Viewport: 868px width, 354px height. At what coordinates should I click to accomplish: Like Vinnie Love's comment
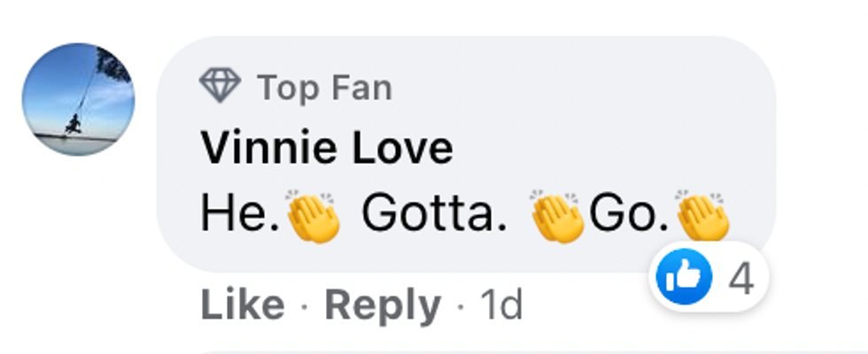(x=243, y=305)
